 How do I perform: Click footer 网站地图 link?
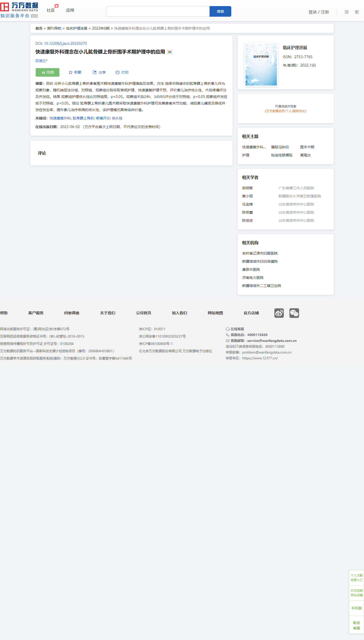(215, 313)
